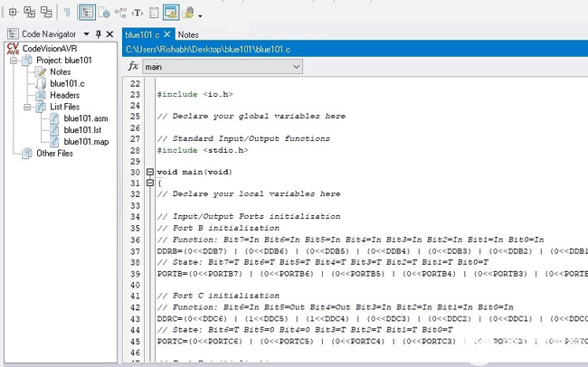Click the Code Navigator panel title icon
Viewport: 588px width, 367px height.
[13, 34]
